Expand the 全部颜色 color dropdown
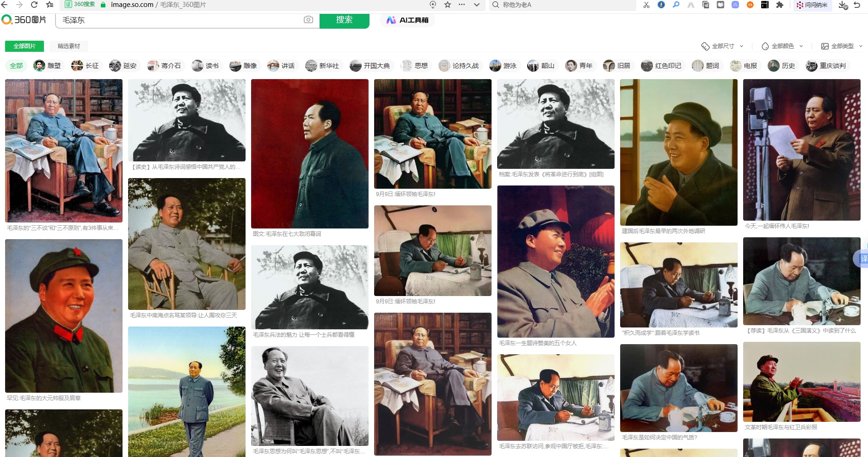This screenshot has height=457, width=868. click(782, 46)
